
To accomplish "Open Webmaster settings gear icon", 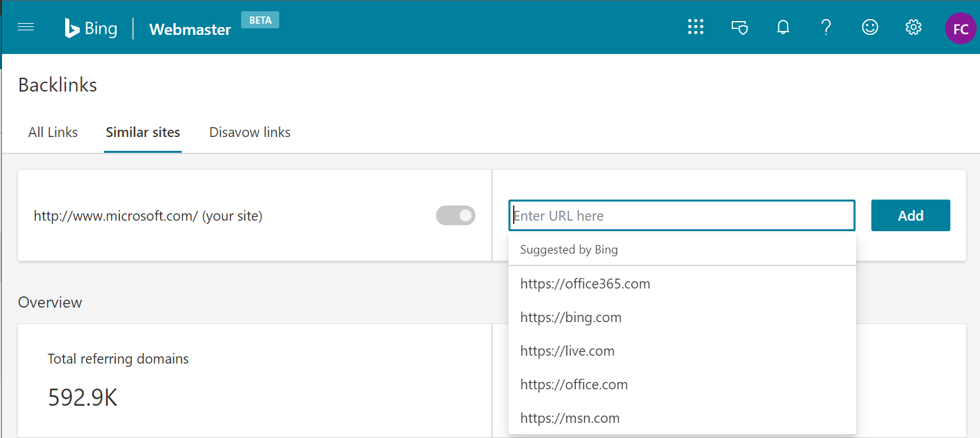I will pyautogui.click(x=913, y=27).
